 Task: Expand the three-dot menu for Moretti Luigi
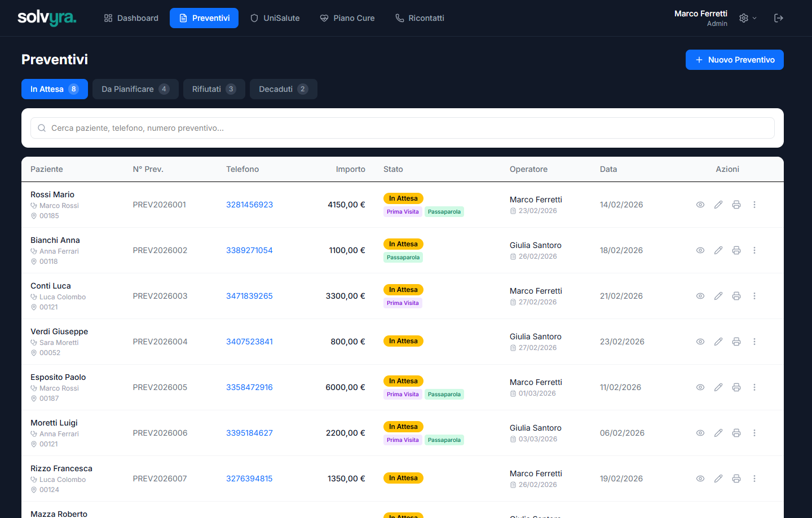tap(754, 433)
